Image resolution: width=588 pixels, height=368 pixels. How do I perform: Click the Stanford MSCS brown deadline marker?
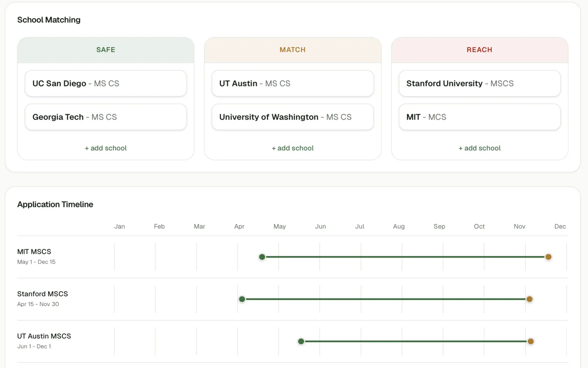click(530, 299)
